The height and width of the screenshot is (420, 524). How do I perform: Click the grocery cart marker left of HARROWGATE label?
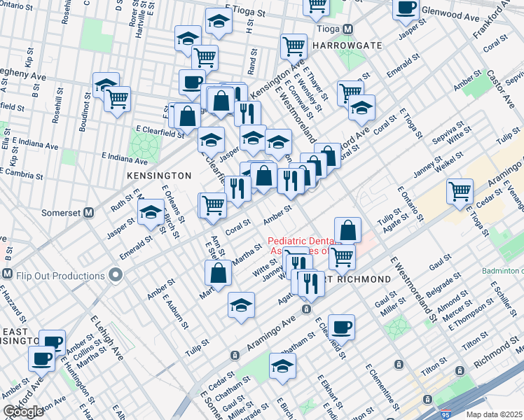point(294,47)
